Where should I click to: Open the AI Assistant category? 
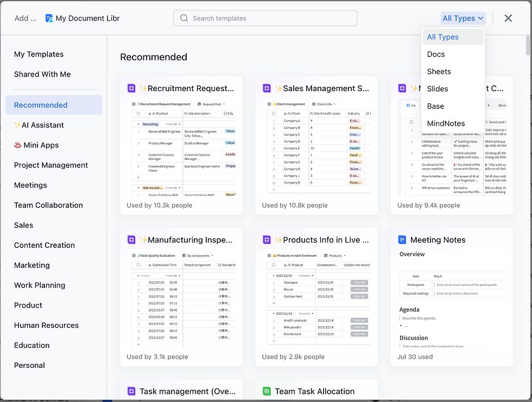click(54, 125)
